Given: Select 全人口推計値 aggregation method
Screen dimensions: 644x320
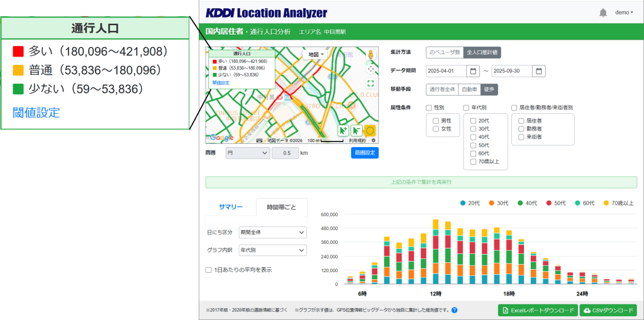Looking at the screenshot, I should (482, 53).
